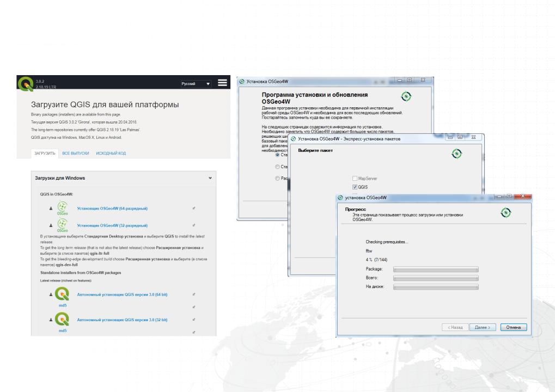Open the md5 link under the 32 bit installer
555x392 pixels.
click(63, 331)
